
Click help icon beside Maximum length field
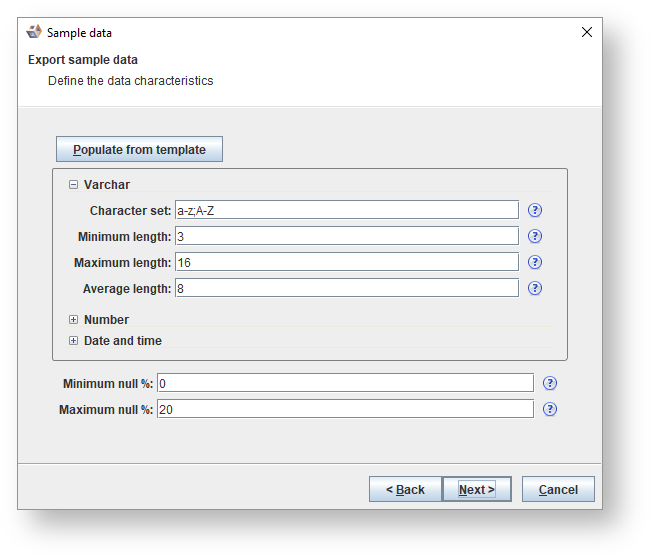(x=535, y=262)
